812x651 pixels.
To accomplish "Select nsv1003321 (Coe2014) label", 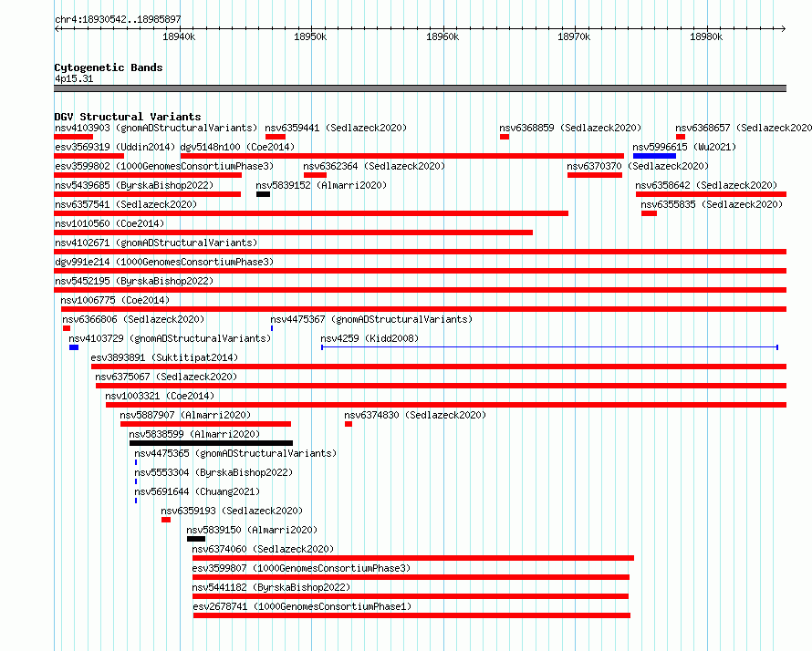I will [x=160, y=396].
